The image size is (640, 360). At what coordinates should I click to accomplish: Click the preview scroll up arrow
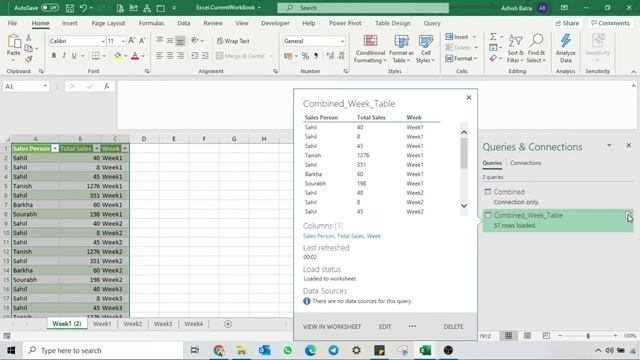[464, 132]
